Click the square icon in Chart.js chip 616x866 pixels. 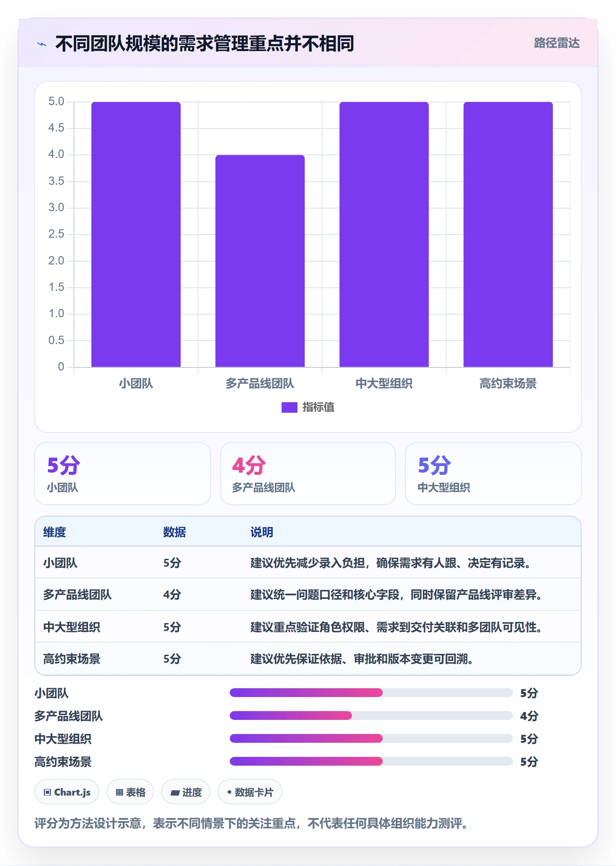point(48,793)
